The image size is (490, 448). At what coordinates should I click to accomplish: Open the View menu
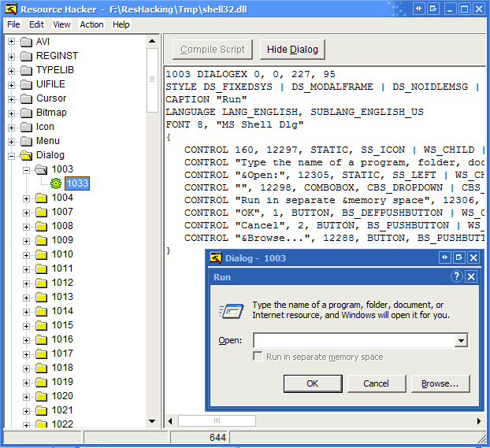(x=61, y=24)
